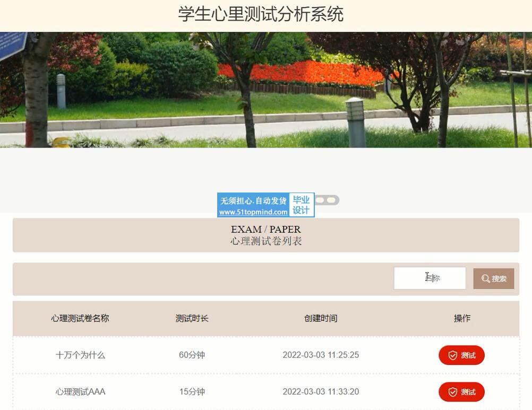Click the 创建时间 column header

pos(321,318)
